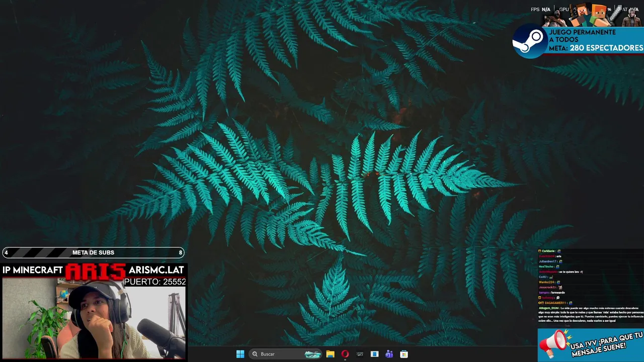
Task: Click chat username 'Juliandres17'
Action: (x=547, y=261)
